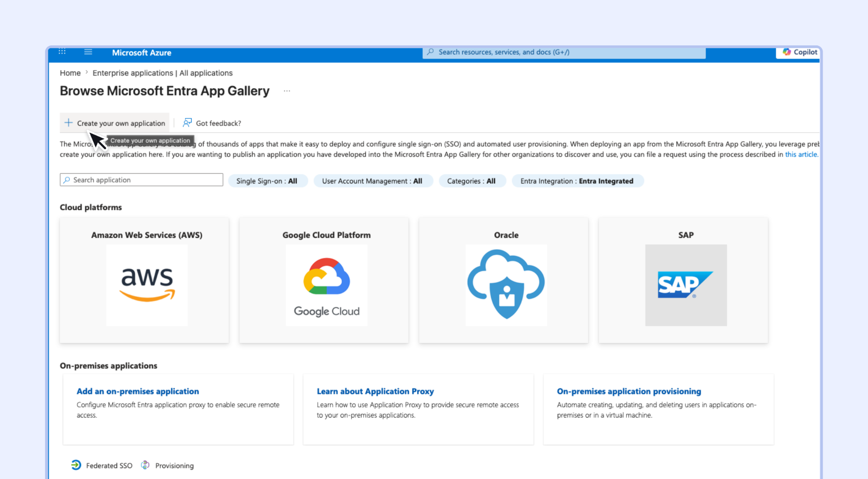Click the On-premises applications section heading
This screenshot has width=868, height=479.
click(108, 366)
